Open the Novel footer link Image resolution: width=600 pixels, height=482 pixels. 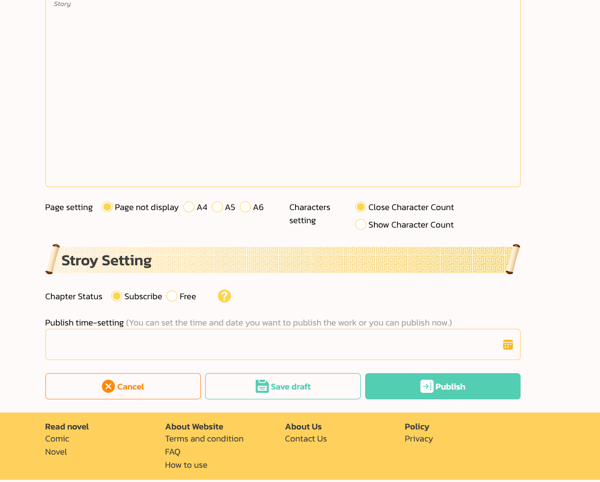pos(56,452)
